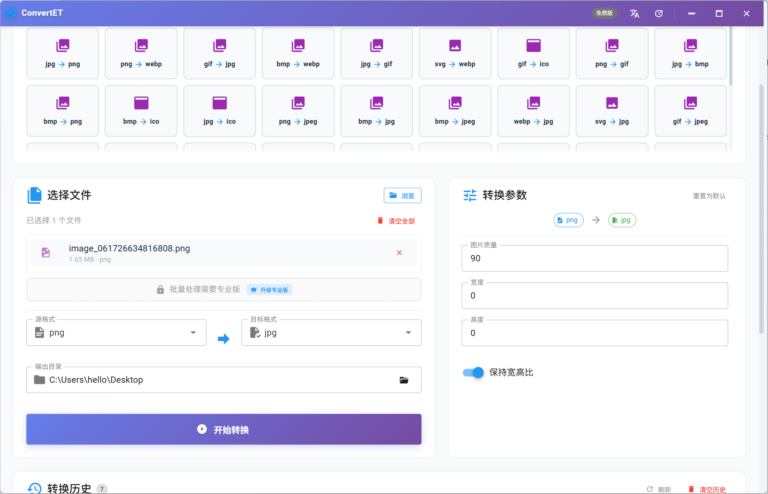Start conversion with the purple button
This screenshot has height=494, width=768.
(x=224, y=429)
